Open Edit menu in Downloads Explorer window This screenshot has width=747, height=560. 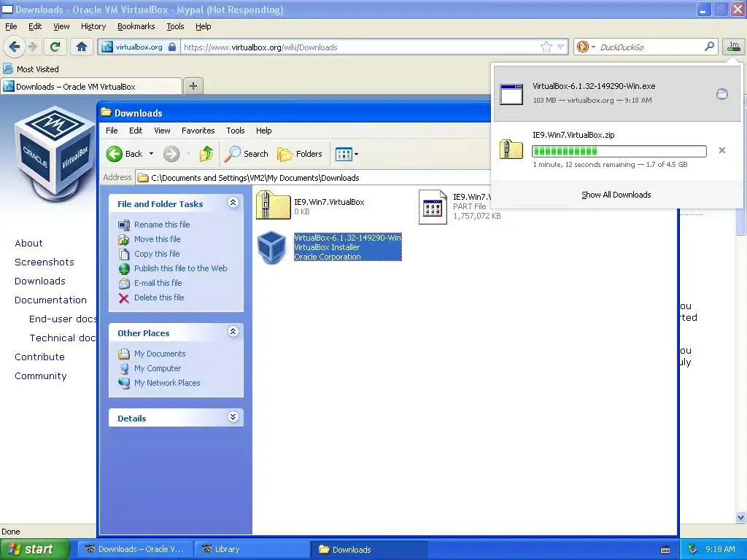135,131
